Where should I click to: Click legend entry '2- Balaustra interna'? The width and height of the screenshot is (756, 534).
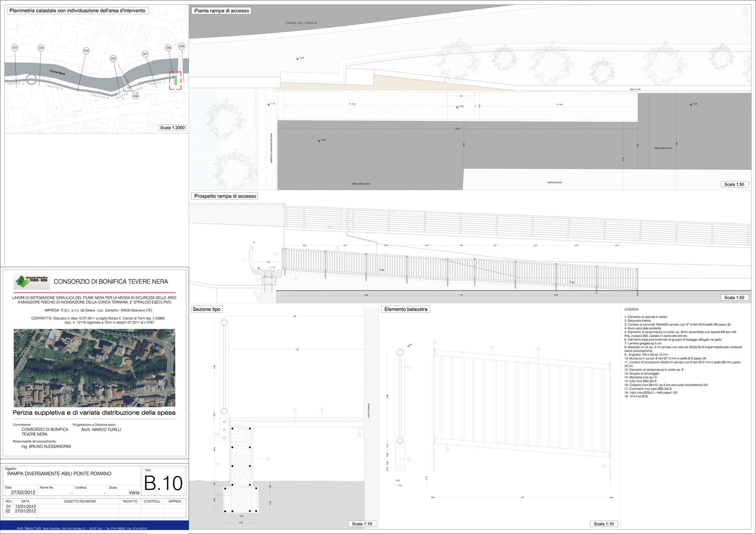click(638, 321)
